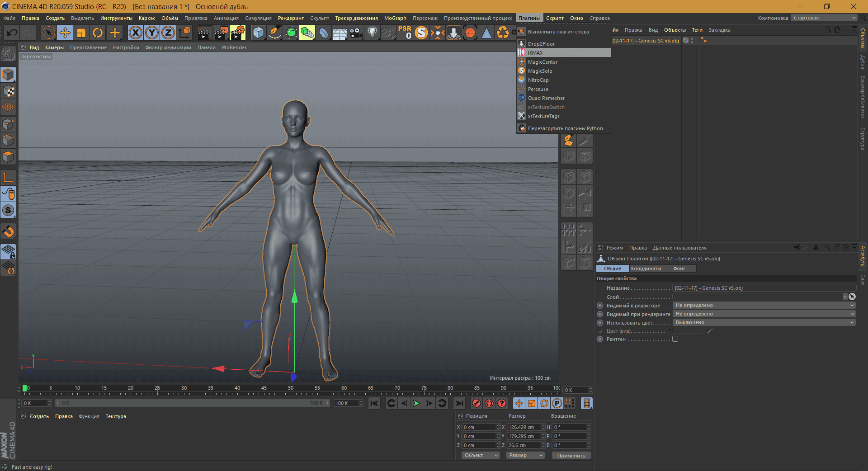Toggle the Y axis lock

pos(152,33)
